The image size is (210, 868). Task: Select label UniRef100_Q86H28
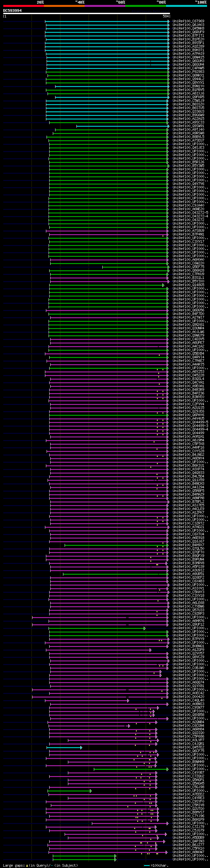(x=188, y=271)
